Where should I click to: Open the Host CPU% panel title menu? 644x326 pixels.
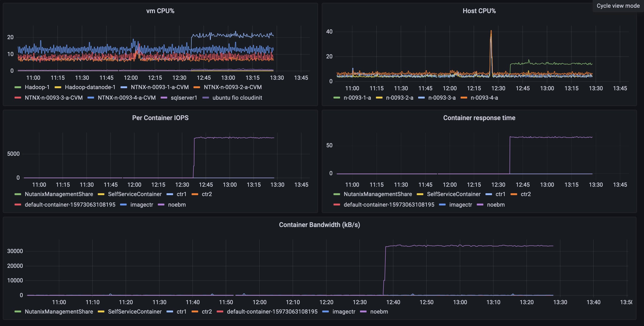click(479, 11)
